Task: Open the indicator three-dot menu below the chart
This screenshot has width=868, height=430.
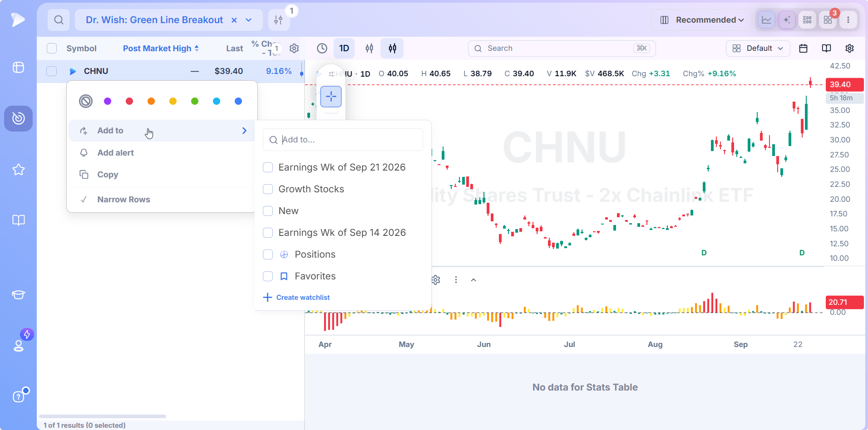Action: (x=456, y=280)
